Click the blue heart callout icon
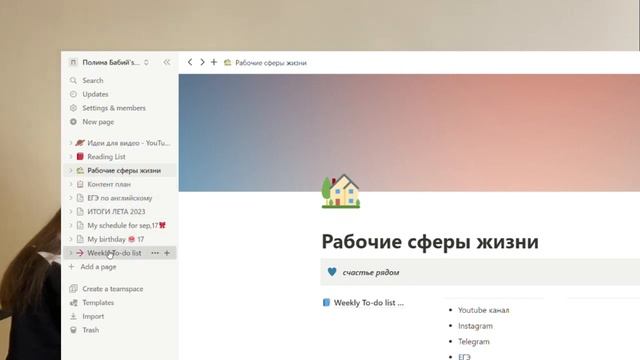 (332, 272)
